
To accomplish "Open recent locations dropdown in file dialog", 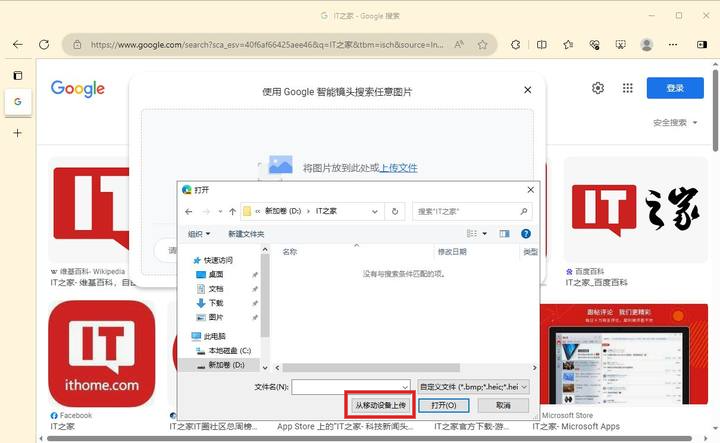I will (x=220, y=212).
